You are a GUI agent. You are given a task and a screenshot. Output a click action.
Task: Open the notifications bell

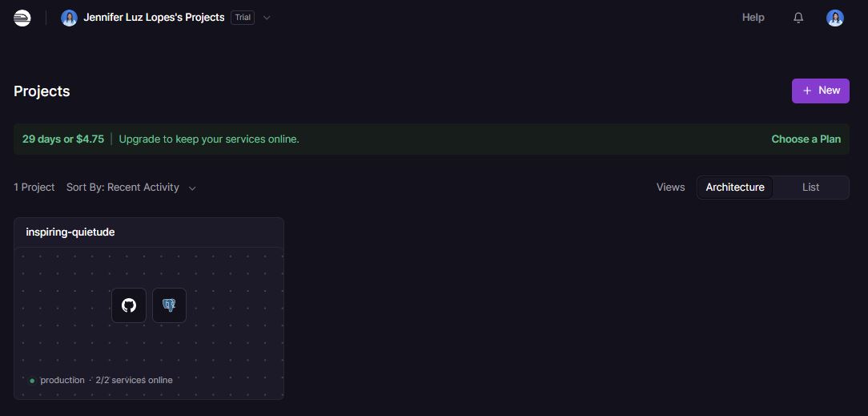point(798,18)
